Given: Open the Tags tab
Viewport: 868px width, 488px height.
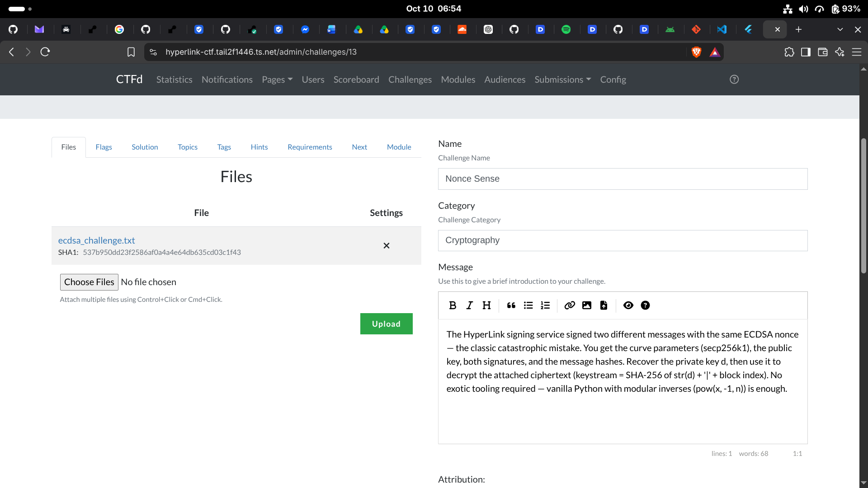Looking at the screenshot, I should pyautogui.click(x=224, y=147).
